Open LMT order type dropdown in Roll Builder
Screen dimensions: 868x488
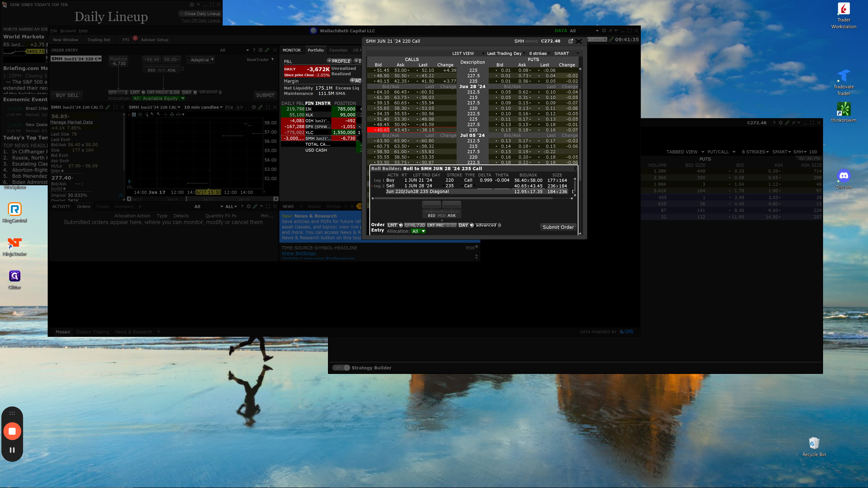point(395,225)
